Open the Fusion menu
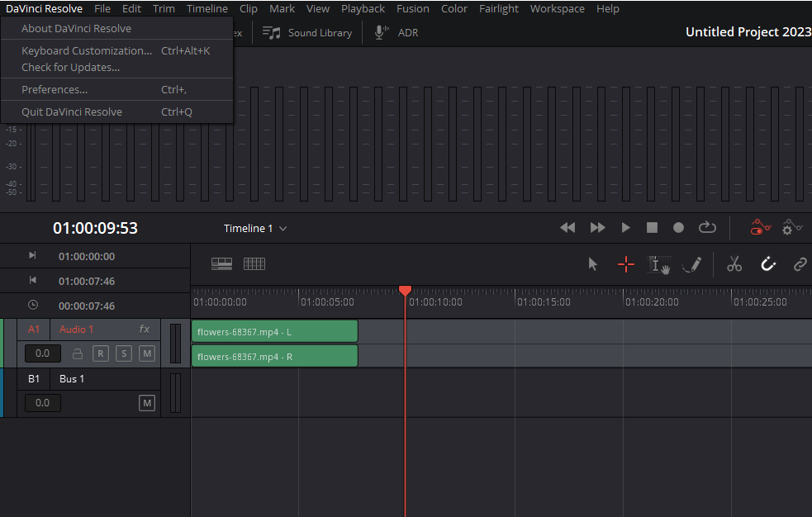812x517 pixels. [x=413, y=9]
